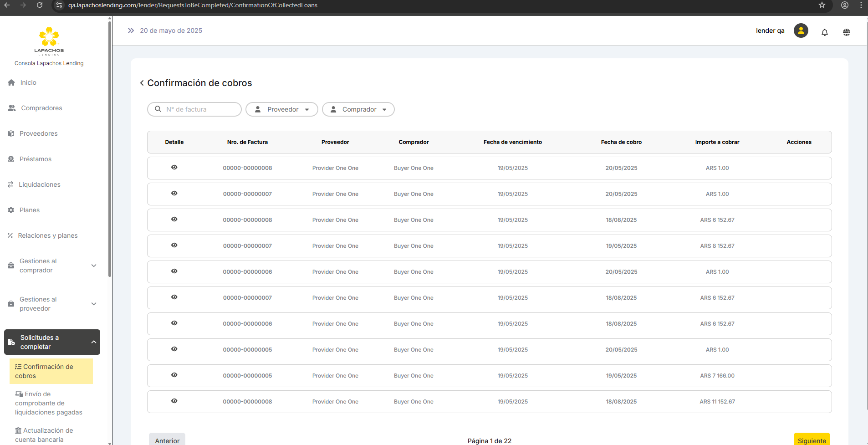868x445 pixels.
Task: Open the Proveedor filter dropdown
Action: coord(281,109)
